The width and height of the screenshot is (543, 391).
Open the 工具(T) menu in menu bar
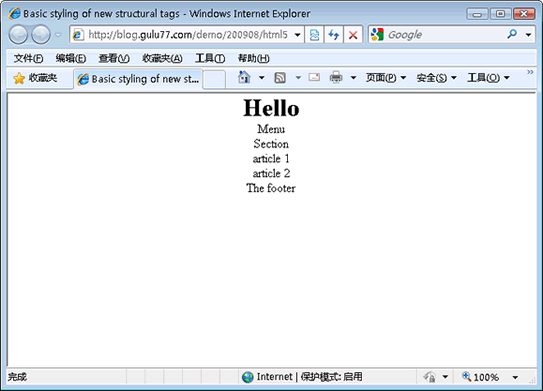(x=210, y=58)
